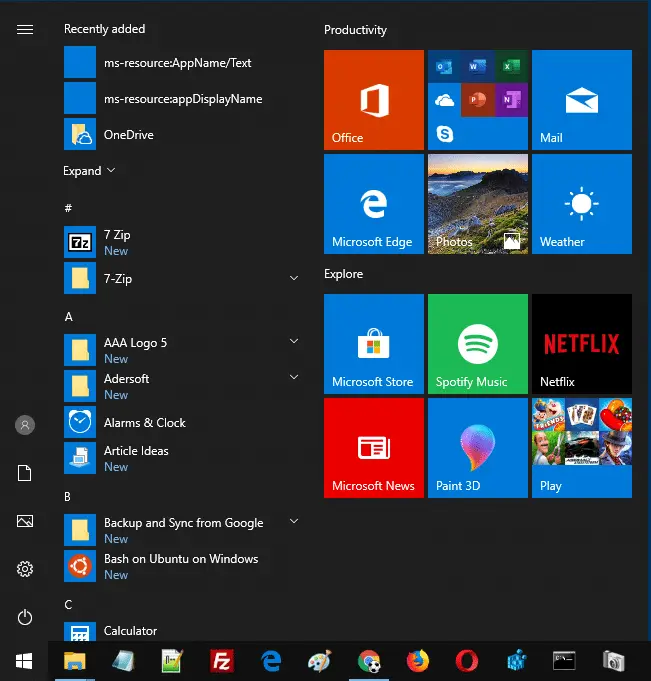The width and height of the screenshot is (651, 681).
Task: Expand the 7-Zip folder
Action: point(294,278)
